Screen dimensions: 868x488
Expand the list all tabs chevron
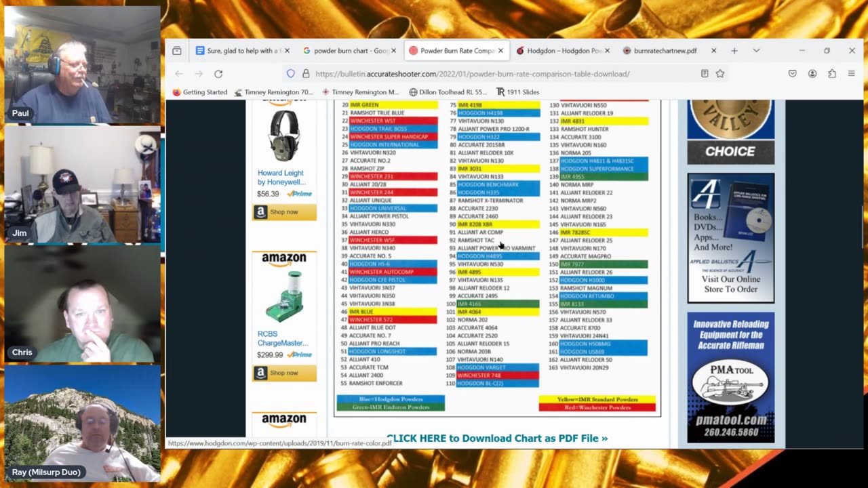tap(756, 51)
